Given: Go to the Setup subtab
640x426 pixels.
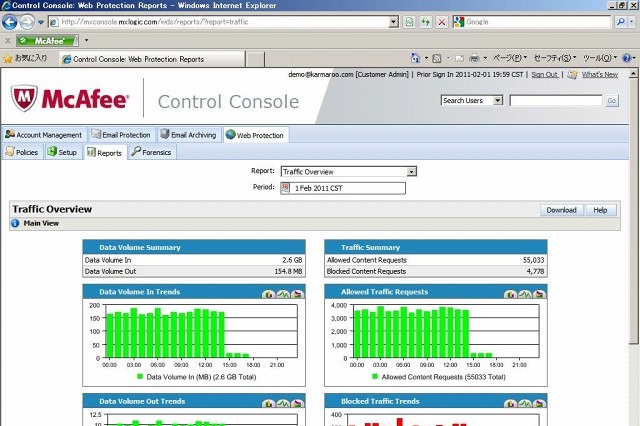Looking at the screenshot, I should coord(62,152).
